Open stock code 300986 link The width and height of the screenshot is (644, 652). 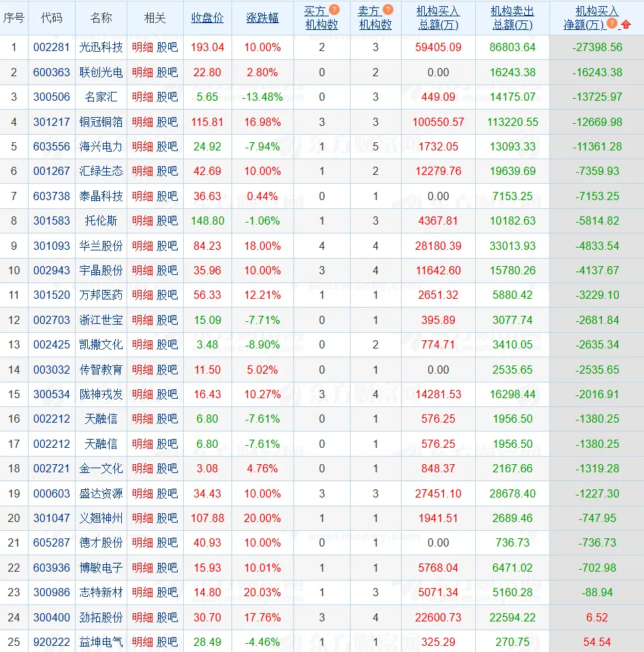pos(52,592)
